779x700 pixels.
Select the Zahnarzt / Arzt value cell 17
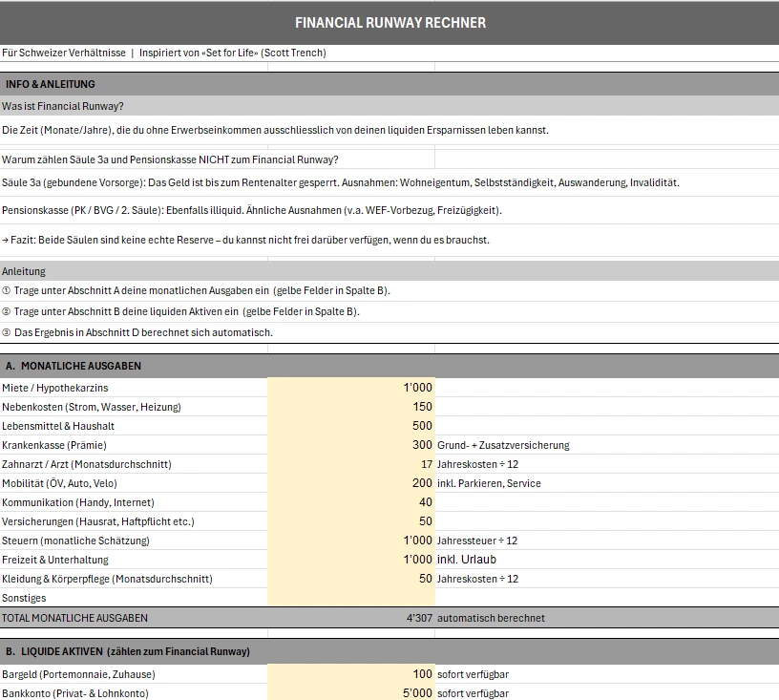(351, 464)
